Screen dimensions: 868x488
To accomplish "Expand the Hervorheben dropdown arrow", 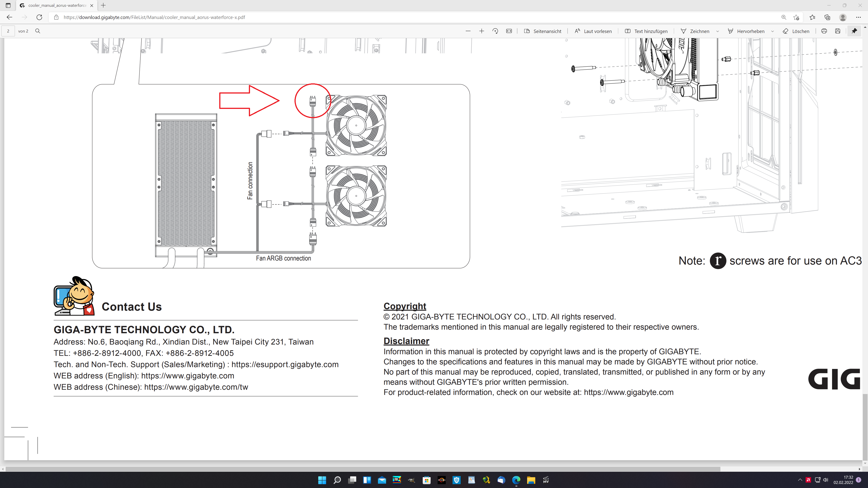I will [x=773, y=31].
